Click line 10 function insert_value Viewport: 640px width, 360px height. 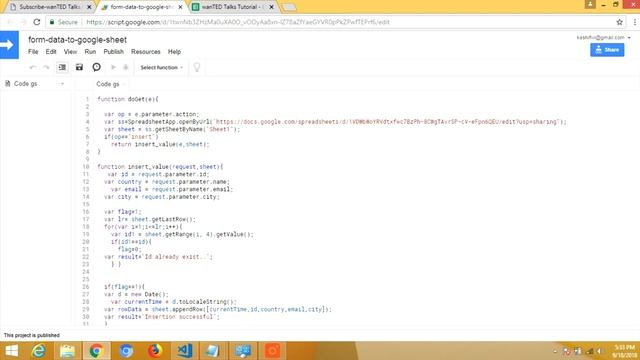coord(160,167)
